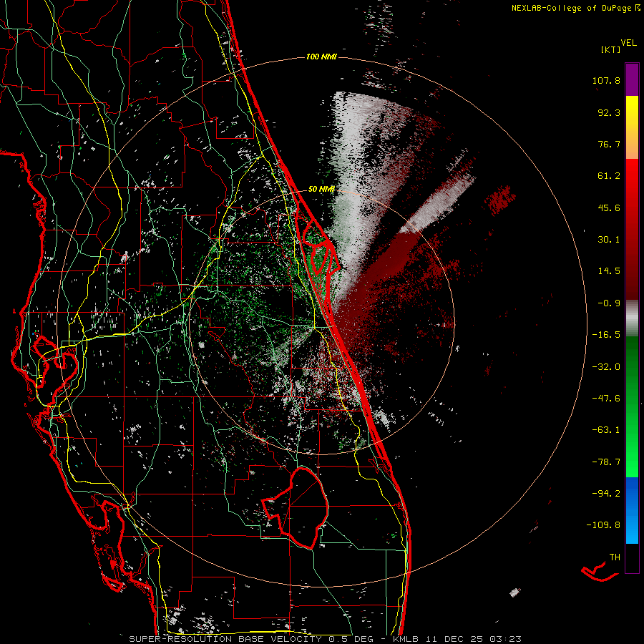Screen dimensions: 644x644
Task: Click the [KT] units label
Action: click(610, 49)
